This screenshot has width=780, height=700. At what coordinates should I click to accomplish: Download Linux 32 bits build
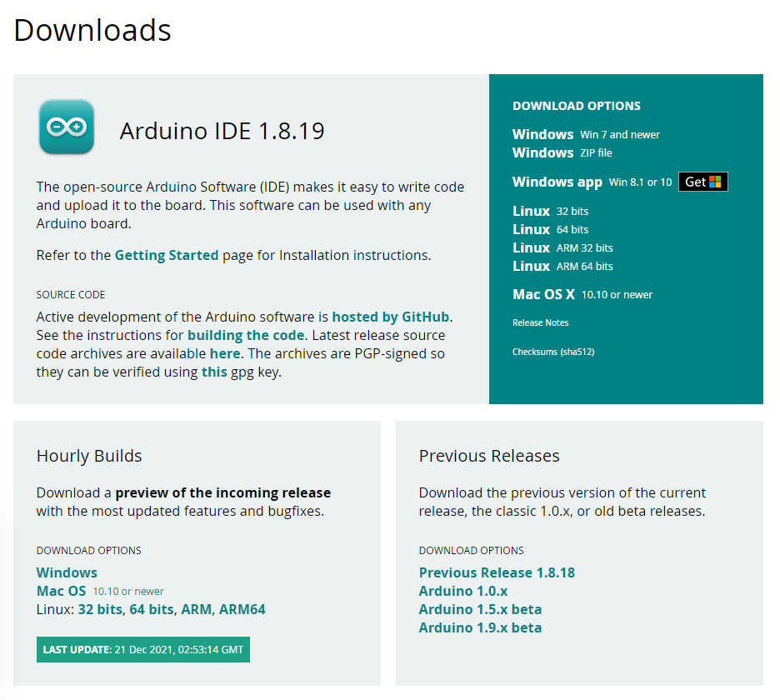pos(550,211)
